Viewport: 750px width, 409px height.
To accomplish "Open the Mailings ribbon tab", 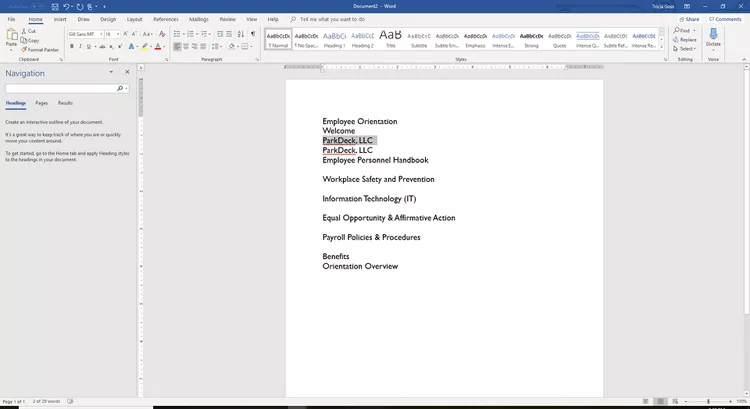I will tap(199, 19).
